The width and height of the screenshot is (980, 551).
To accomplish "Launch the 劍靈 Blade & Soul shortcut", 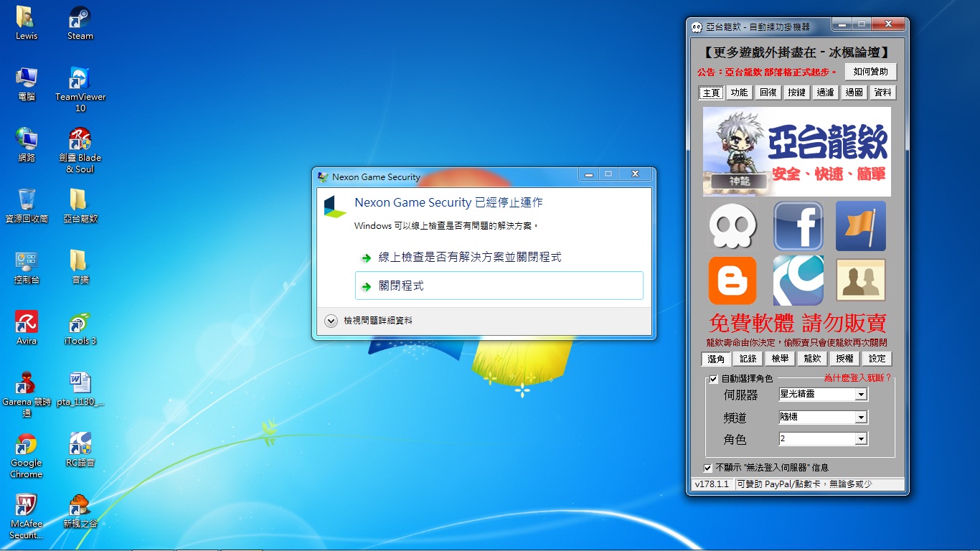I will pos(80,150).
